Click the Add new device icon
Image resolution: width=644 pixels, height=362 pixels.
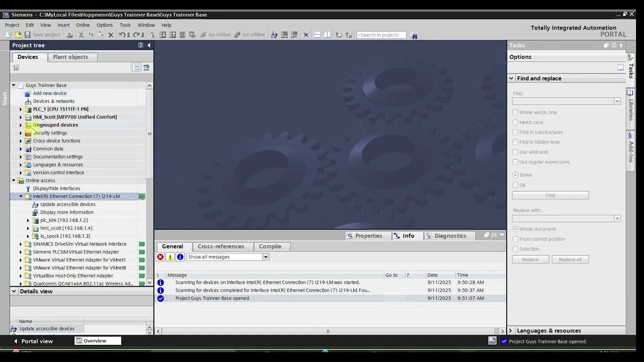pos(28,93)
